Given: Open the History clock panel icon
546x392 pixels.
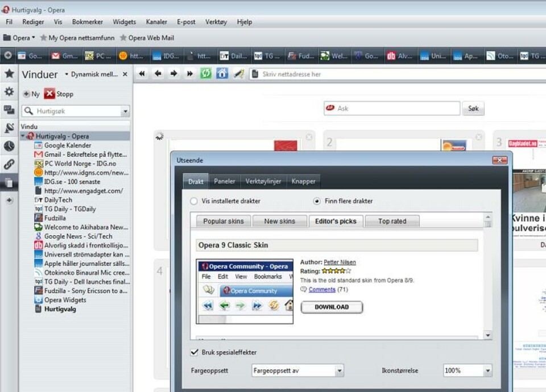Looking at the screenshot, I should [10, 146].
